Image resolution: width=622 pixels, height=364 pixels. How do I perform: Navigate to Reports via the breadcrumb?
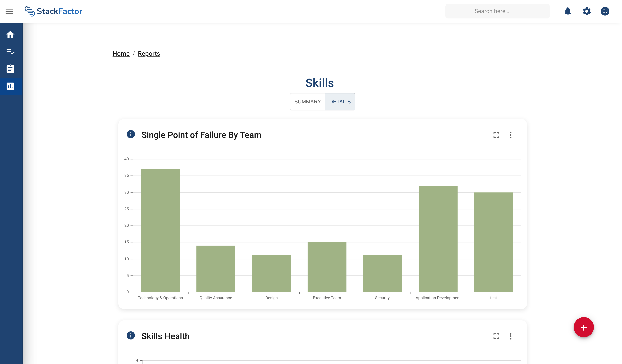click(x=149, y=54)
